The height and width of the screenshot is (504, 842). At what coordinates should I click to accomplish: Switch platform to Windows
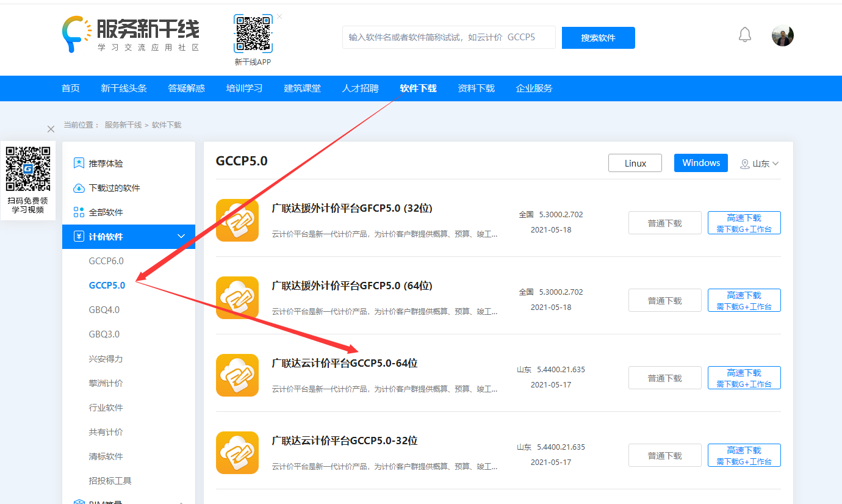coord(701,163)
